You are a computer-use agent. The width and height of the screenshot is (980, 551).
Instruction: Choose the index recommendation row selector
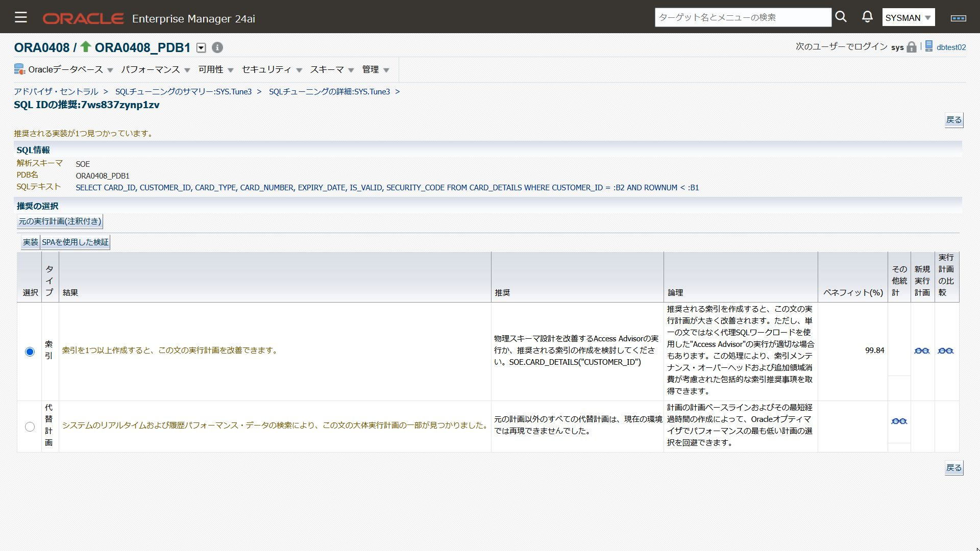(x=29, y=352)
